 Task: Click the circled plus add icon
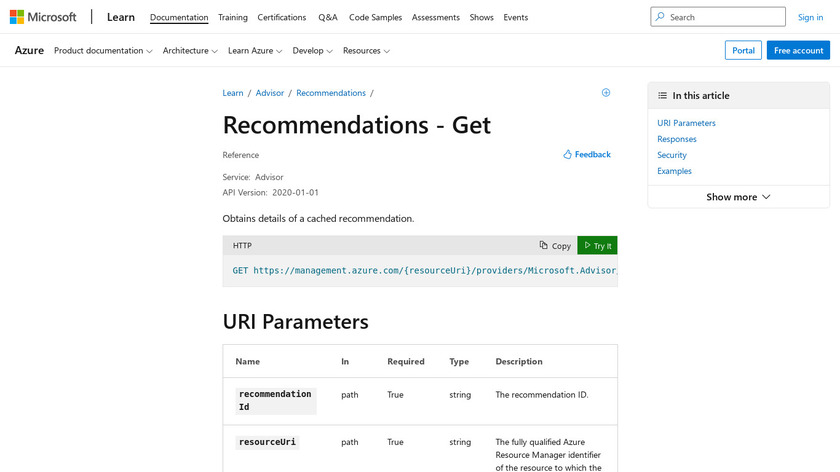[606, 93]
